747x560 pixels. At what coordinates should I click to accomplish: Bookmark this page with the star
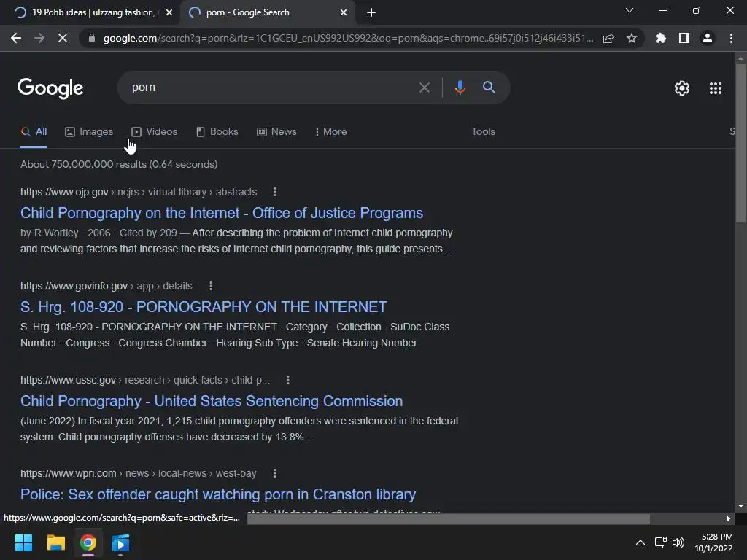[x=632, y=38]
